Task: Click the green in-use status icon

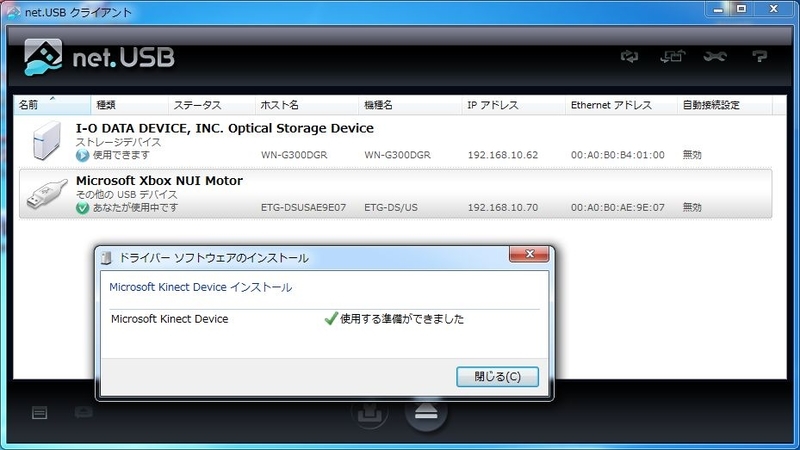Action: pos(82,208)
